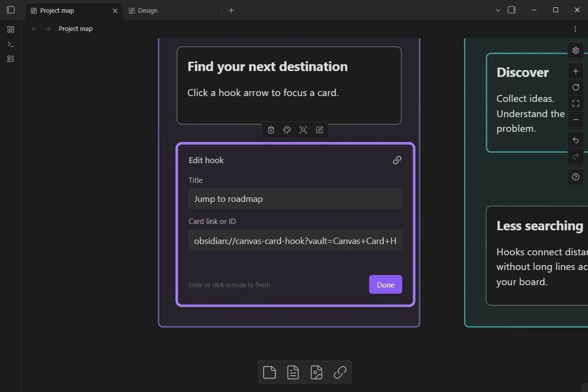Undo the last canvas change
Screen dimensions: 588x392
576,141
